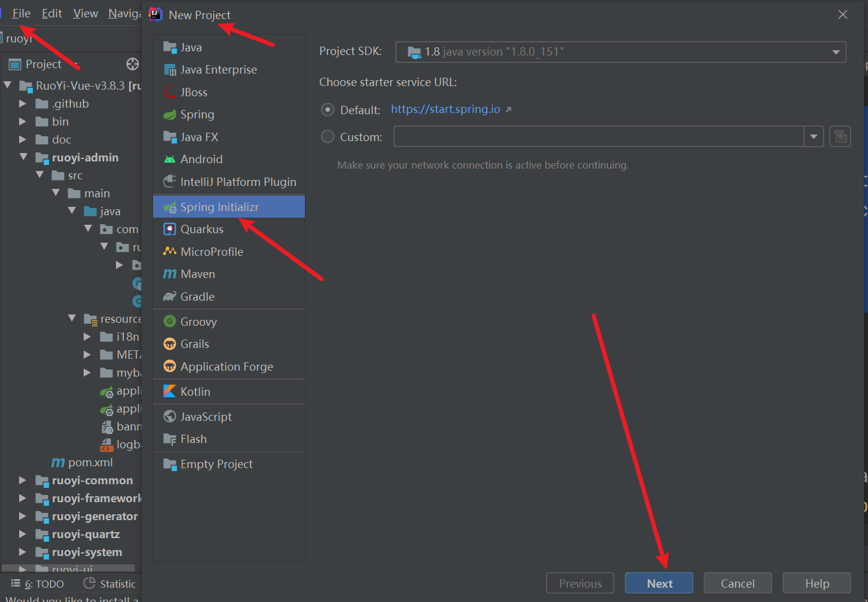Screen dimensions: 868x602
Task: Select the Default starter URL radio
Action: pos(328,110)
